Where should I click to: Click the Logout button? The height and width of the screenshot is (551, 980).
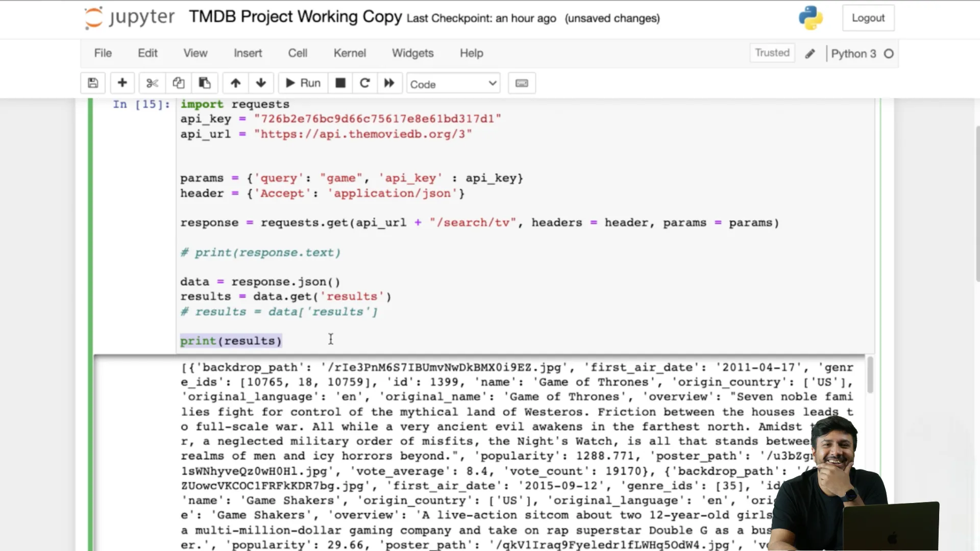[x=868, y=18]
